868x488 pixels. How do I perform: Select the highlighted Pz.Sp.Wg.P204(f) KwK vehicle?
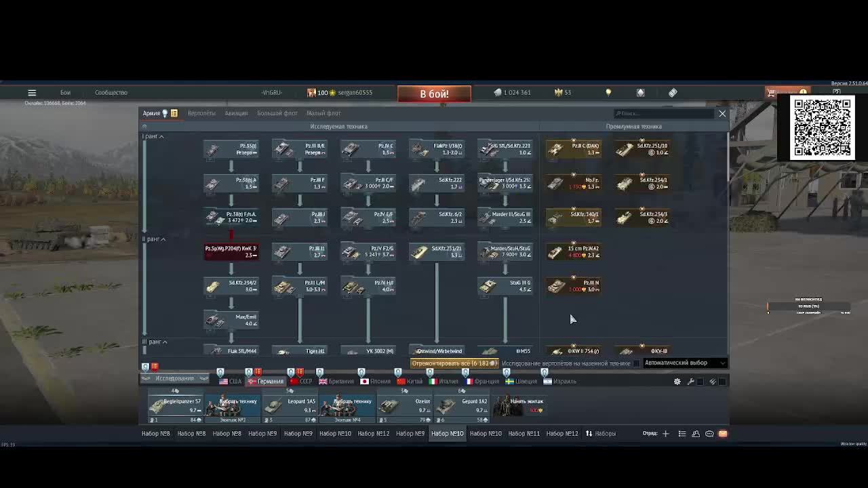point(231,251)
